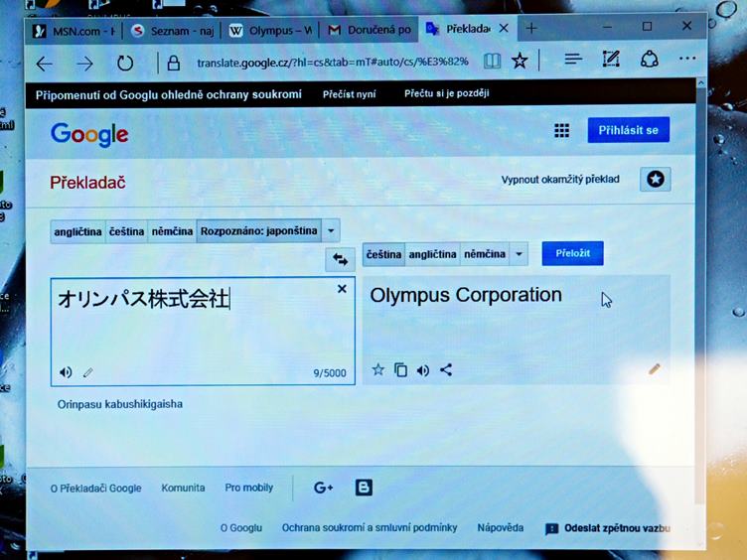Click the address bar URL

(333, 62)
